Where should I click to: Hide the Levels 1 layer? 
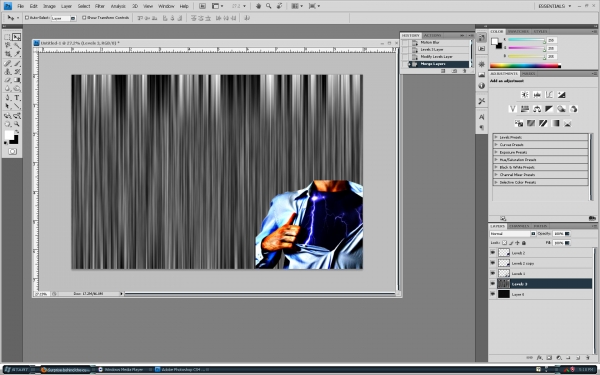point(492,273)
